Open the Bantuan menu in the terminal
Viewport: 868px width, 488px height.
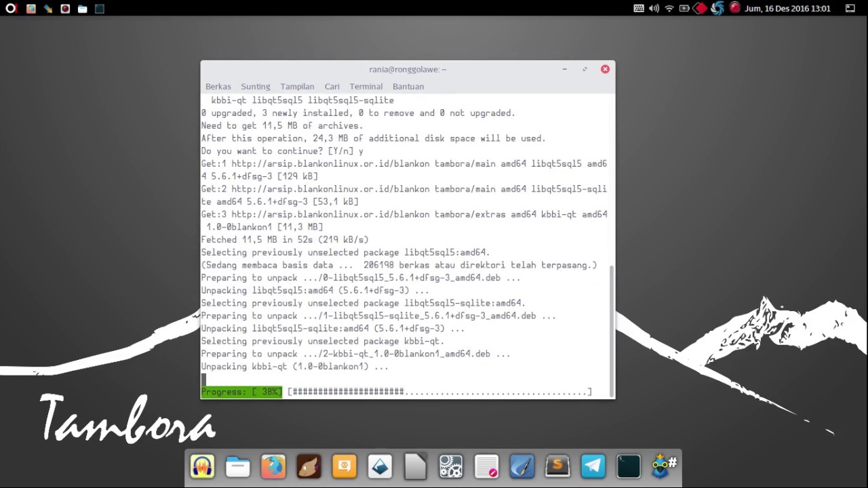point(408,87)
